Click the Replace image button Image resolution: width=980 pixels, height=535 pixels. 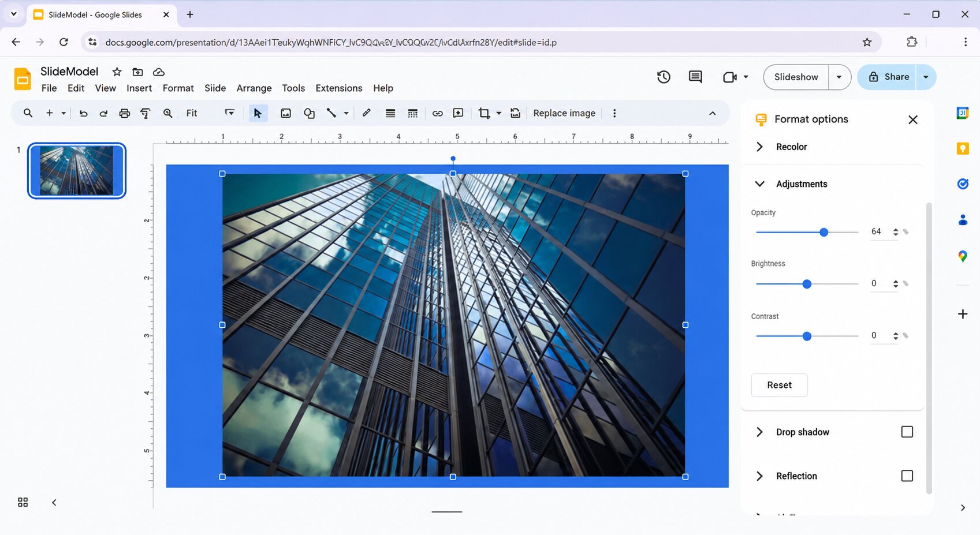pyautogui.click(x=564, y=113)
